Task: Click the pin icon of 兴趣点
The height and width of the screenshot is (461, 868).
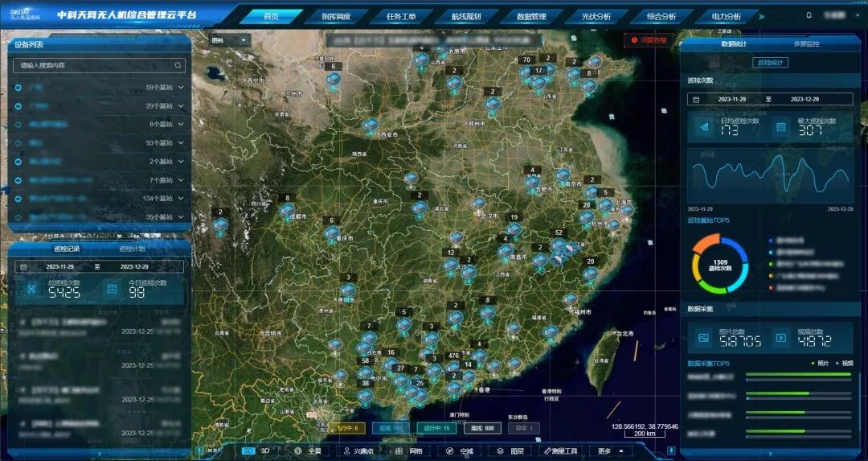Action: click(x=347, y=451)
